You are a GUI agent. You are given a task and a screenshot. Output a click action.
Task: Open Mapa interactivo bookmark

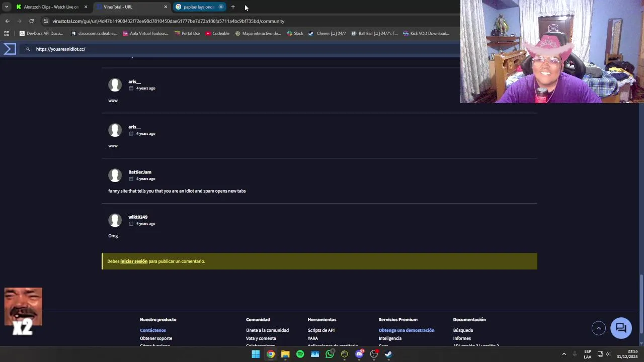click(258, 34)
